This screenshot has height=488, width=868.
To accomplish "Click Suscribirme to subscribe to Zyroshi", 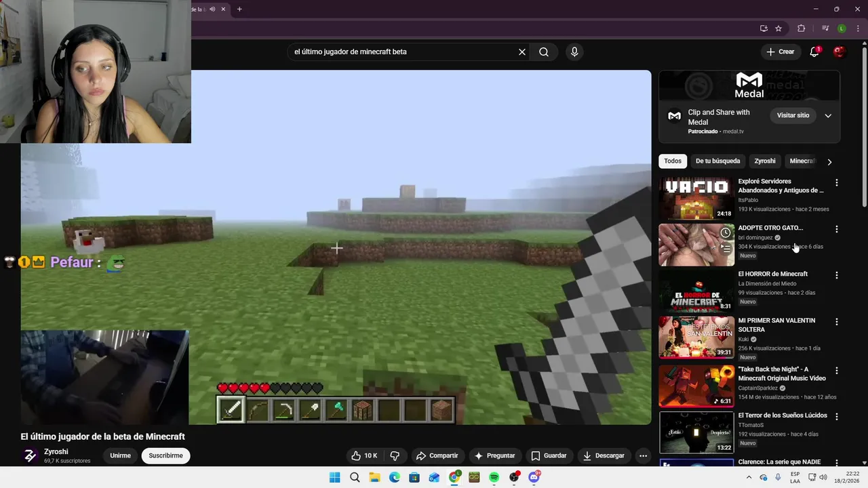I will (166, 455).
